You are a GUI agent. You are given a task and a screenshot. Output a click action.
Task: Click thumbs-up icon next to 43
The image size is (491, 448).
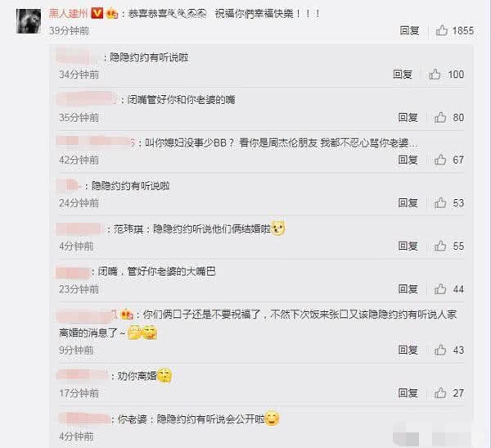click(x=440, y=350)
